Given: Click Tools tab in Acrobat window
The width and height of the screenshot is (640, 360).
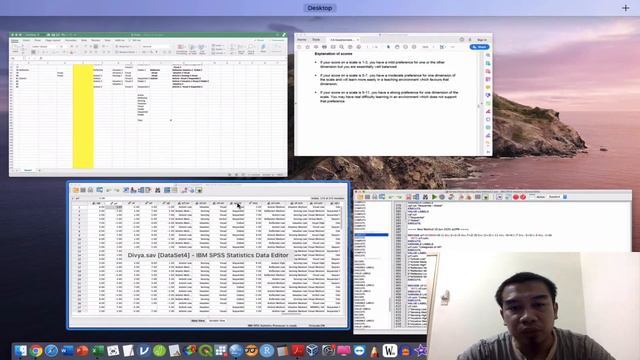Looking at the screenshot, I should coord(316,40).
